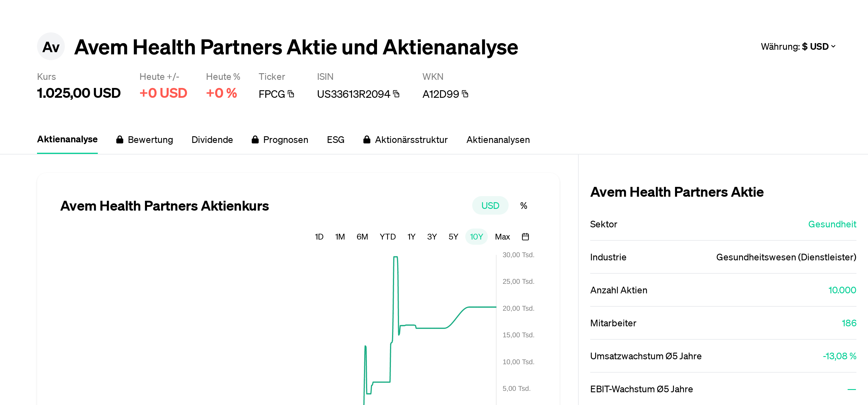The height and width of the screenshot is (405, 868).
Task: Select the 10Y chart range
Action: tap(476, 237)
